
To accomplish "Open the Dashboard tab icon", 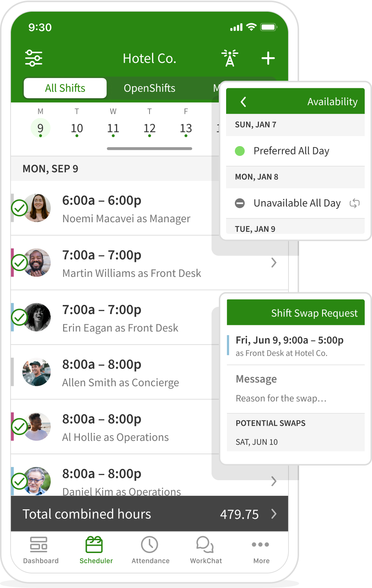I will [39, 545].
